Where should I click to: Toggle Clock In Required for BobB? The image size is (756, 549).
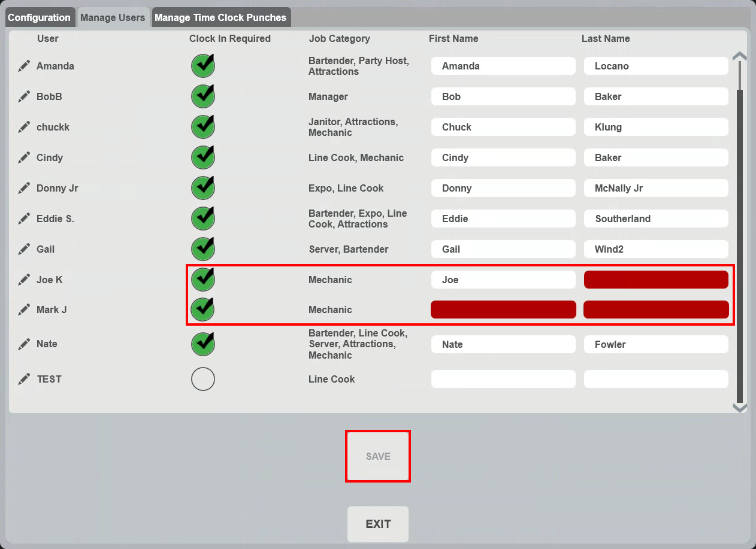coord(203,96)
